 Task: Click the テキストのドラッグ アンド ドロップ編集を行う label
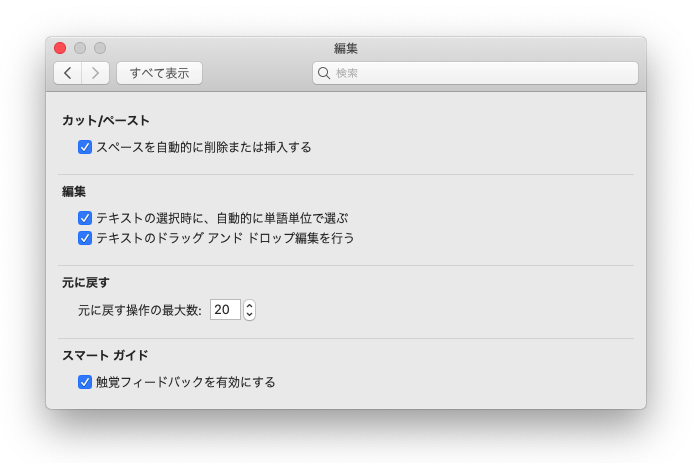pos(225,238)
